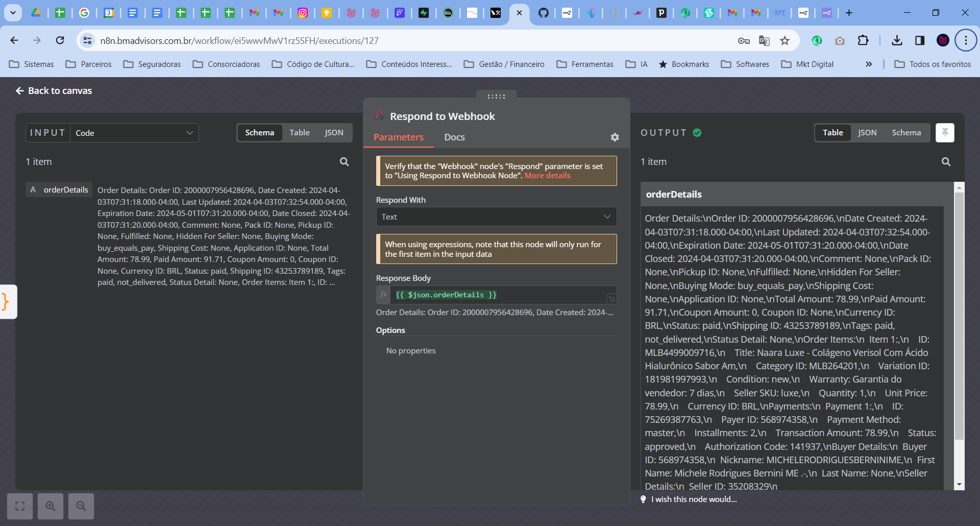Pin the output data
This screenshot has width=980, height=526.
[x=945, y=133]
